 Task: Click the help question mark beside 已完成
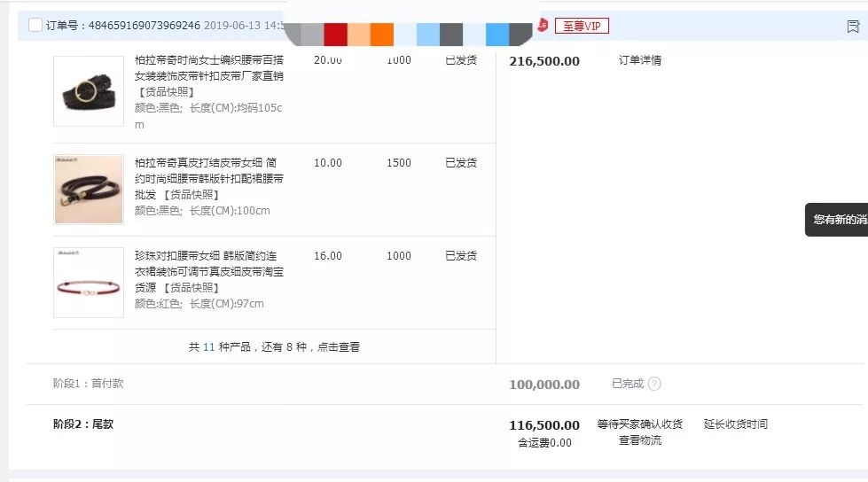coord(654,385)
